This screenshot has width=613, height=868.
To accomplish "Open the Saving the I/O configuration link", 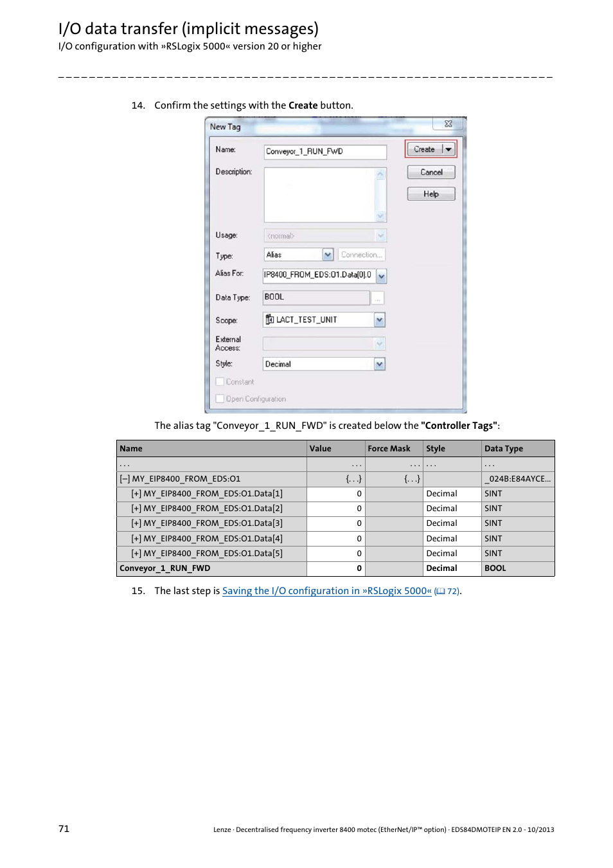I will point(327,591).
